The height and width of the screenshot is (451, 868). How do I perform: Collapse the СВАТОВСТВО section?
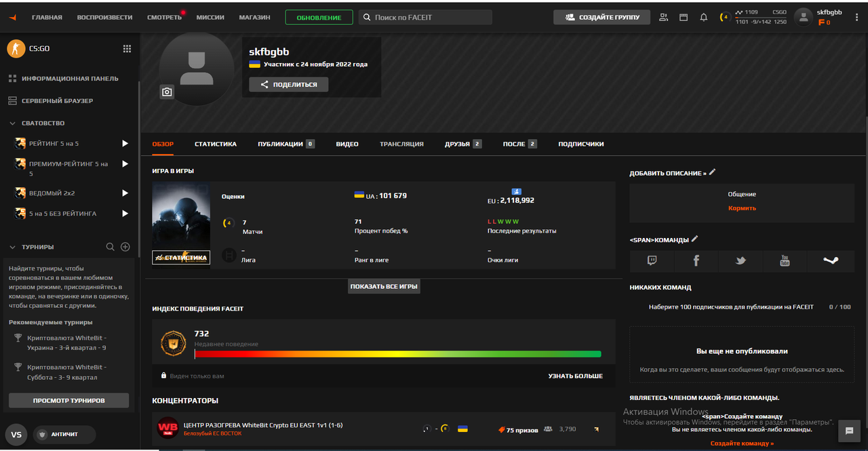click(13, 123)
